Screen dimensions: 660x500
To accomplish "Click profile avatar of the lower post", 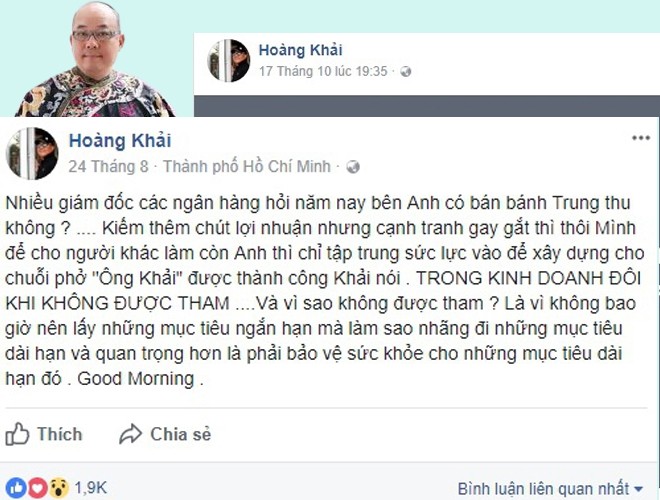I will tap(32, 154).
